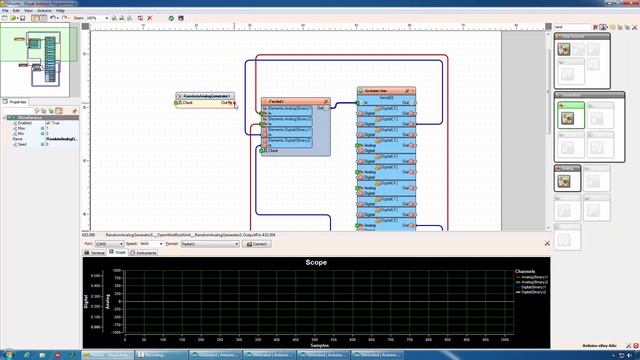Open the View menu
Image resolution: width=640 pixels, height=360 pixels.
coord(29,11)
